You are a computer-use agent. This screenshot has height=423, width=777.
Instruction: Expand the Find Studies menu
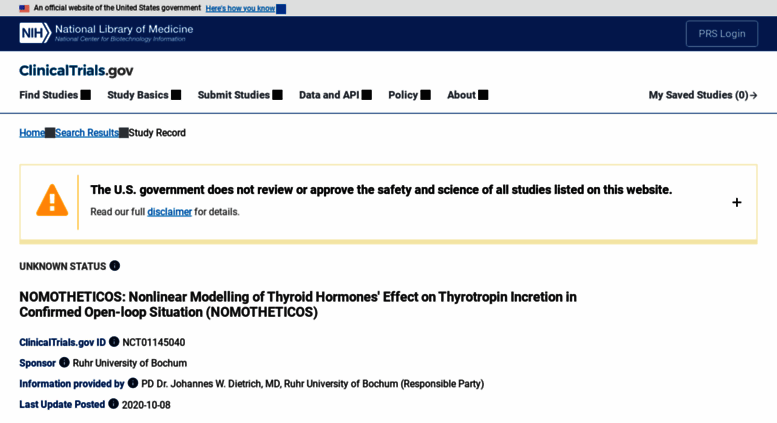point(55,95)
